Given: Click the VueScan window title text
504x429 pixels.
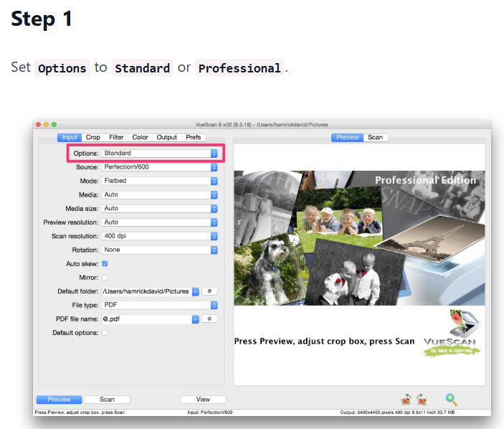Looking at the screenshot, I should pos(262,125).
